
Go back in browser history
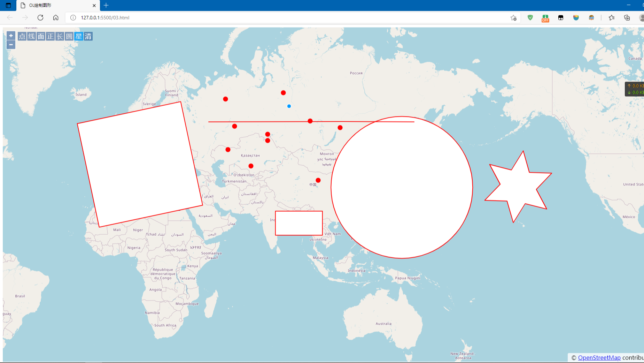click(10, 17)
